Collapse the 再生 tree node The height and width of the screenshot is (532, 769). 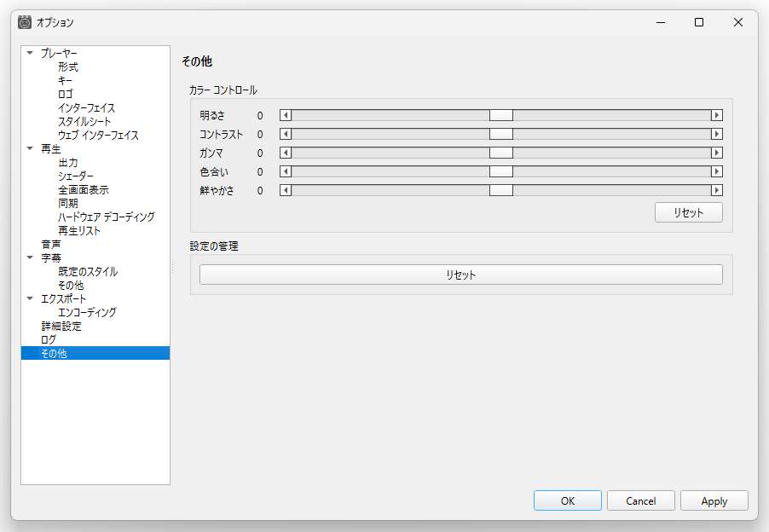pos(30,148)
